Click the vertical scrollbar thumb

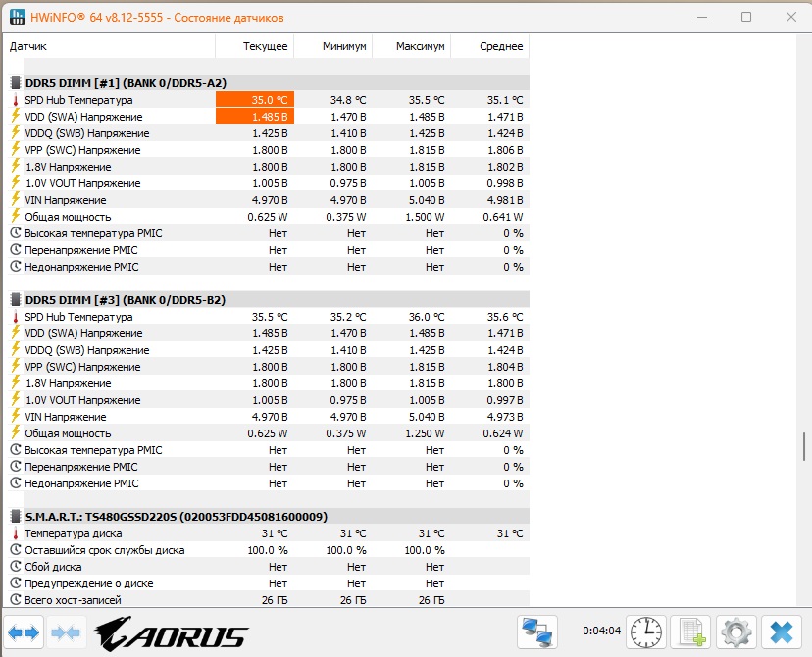tap(804, 446)
